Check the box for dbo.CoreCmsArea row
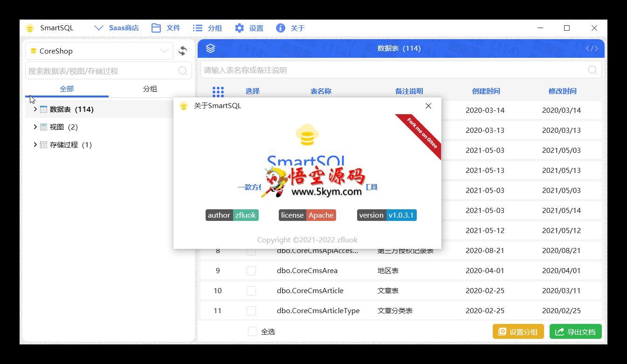Image resolution: width=627 pixels, height=364 pixels. pos(251,270)
